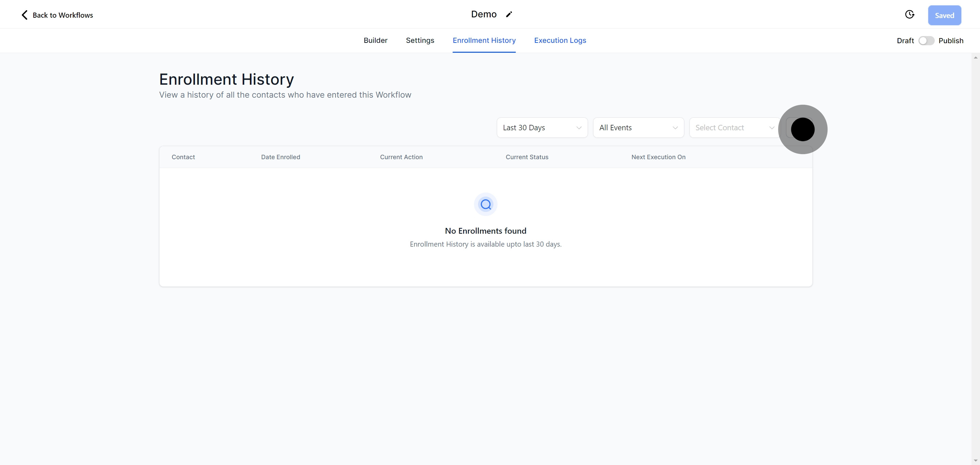
Task: Click the pencil icon to rename Demo workflow
Action: [509, 14]
